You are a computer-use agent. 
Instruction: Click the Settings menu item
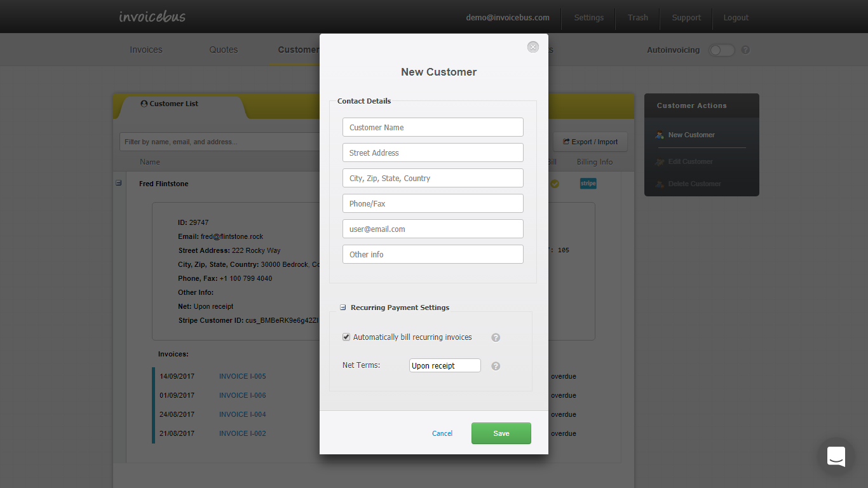tap(588, 17)
